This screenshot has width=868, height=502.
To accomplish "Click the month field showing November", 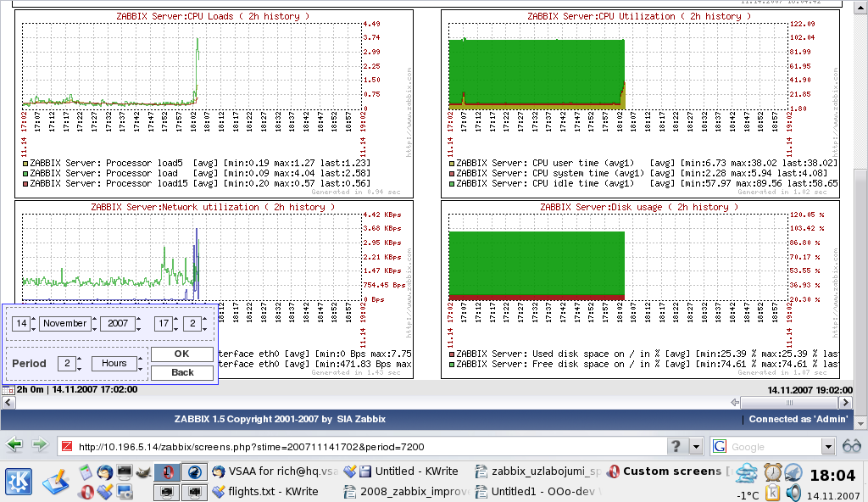I will click(x=64, y=324).
